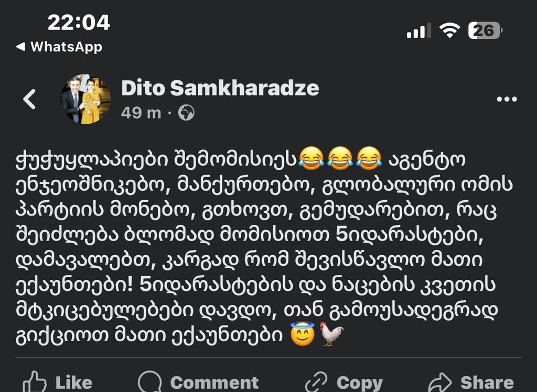Open comments via the speech bubble icon
Image resolution: width=537 pixels, height=392 pixels.
[x=152, y=381]
